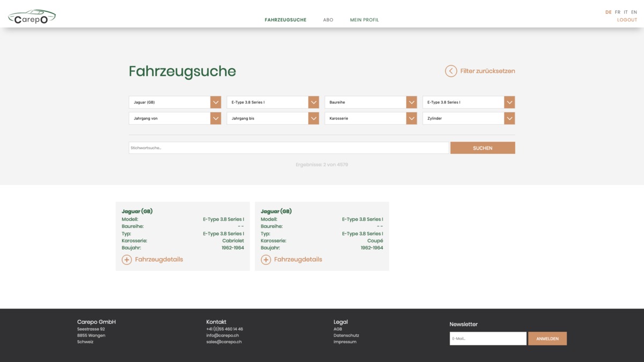
Task: Click the back-arrow circle icon beside Filter zurücksetzen
Action: coord(451,71)
